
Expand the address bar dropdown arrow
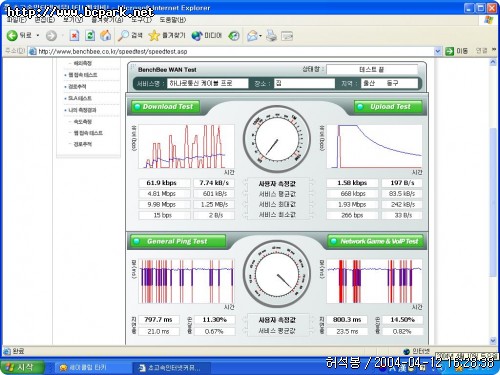coord(438,51)
